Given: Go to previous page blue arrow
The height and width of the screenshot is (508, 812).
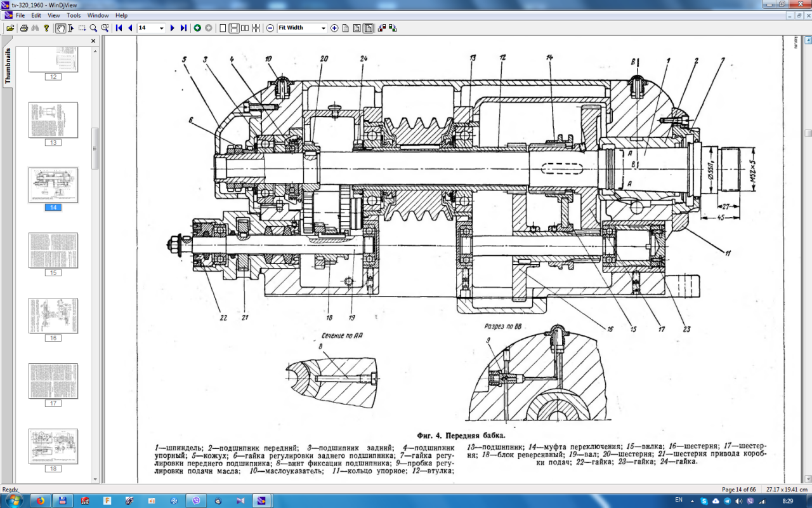Looking at the screenshot, I should tap(129, 28).
